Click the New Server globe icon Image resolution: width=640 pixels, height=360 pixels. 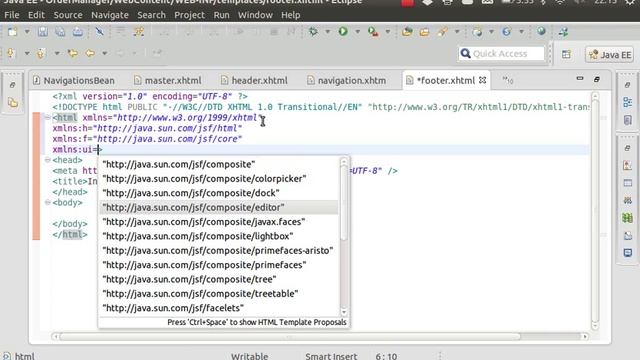point(477,32)
